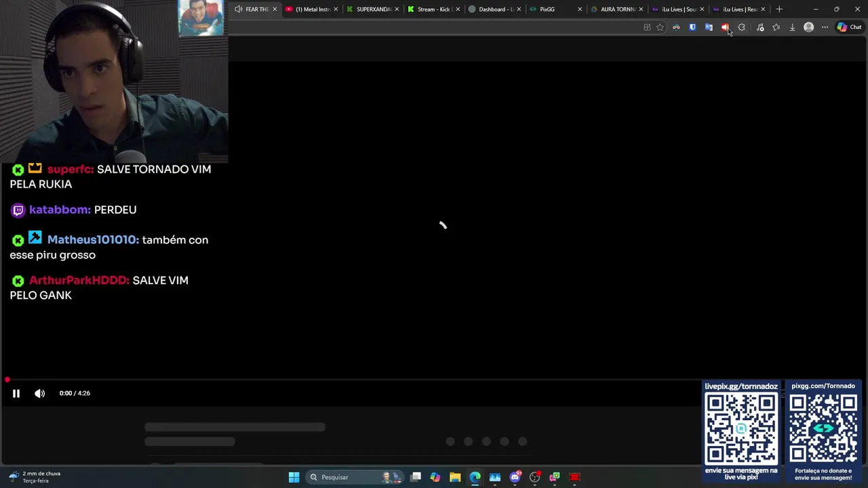Screen dimensions: 868x488
Task: Open a new browser tab
Action: click(x=779, y=9)
